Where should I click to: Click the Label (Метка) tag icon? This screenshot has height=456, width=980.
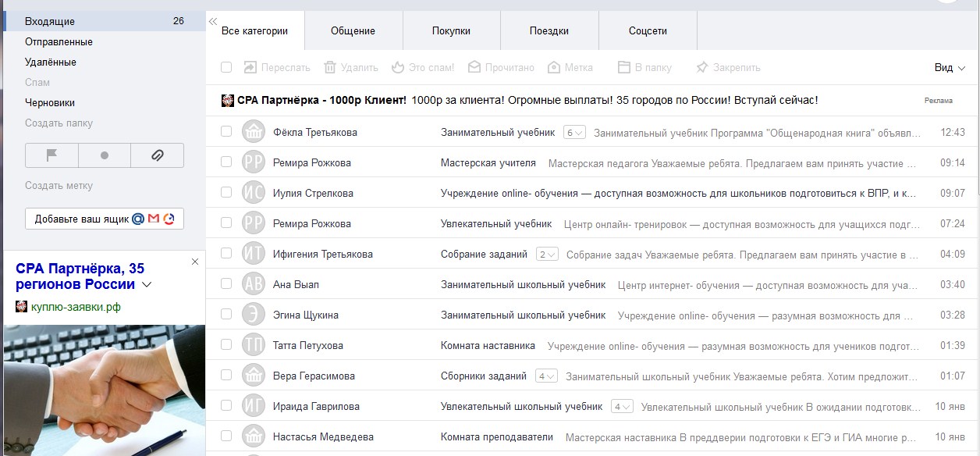tap(554, 68)
